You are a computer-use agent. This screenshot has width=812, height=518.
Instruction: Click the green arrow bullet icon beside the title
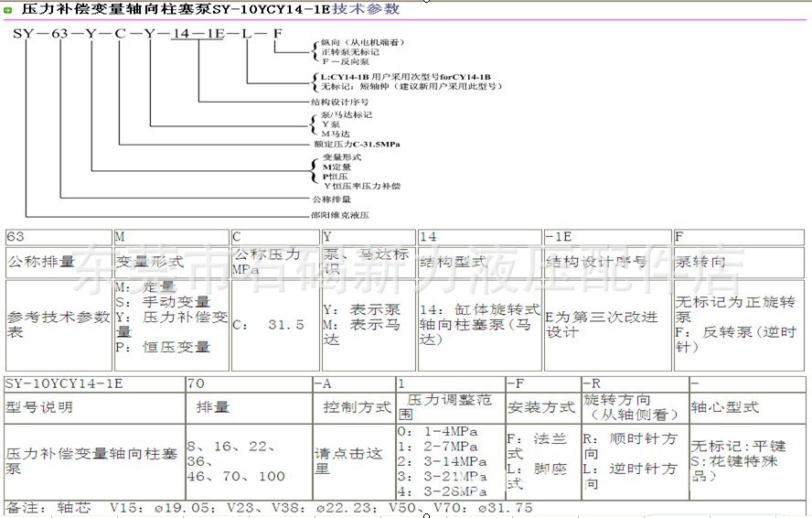tap(7, 9)
